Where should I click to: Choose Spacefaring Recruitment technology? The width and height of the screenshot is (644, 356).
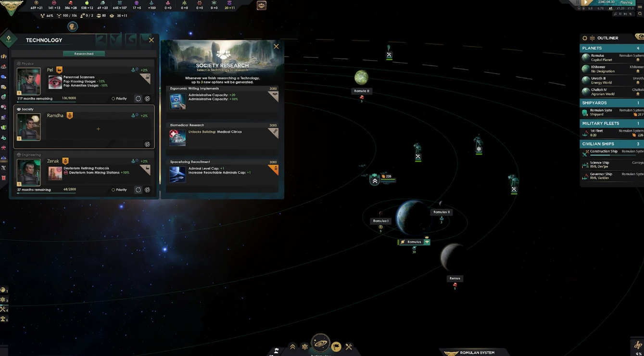(222, 172)
